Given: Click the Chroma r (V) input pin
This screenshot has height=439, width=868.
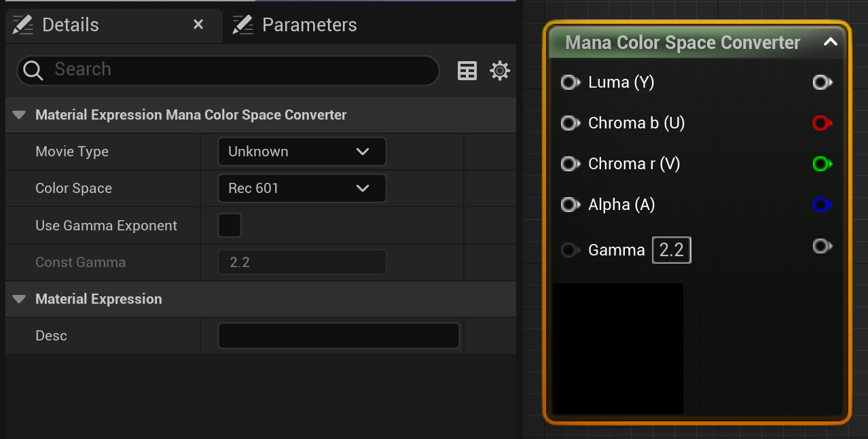Looking at the screenshot, I should [569, 164].
